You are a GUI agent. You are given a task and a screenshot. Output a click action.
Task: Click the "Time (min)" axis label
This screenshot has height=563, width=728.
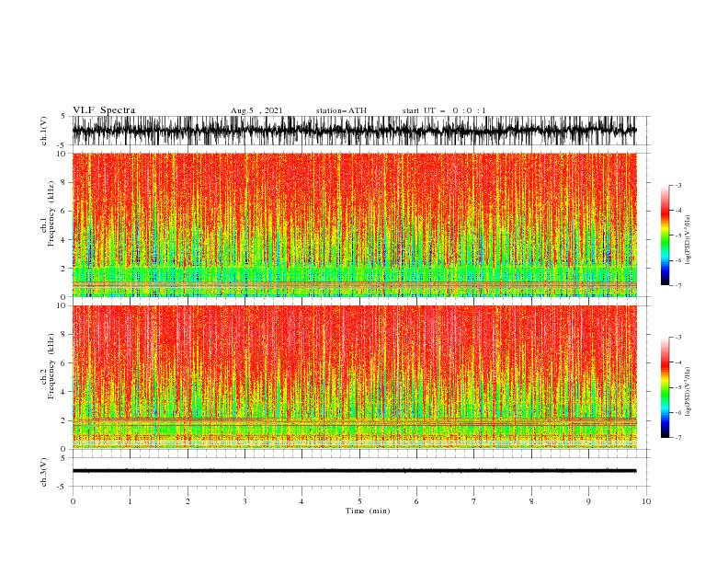click(368, 511)
